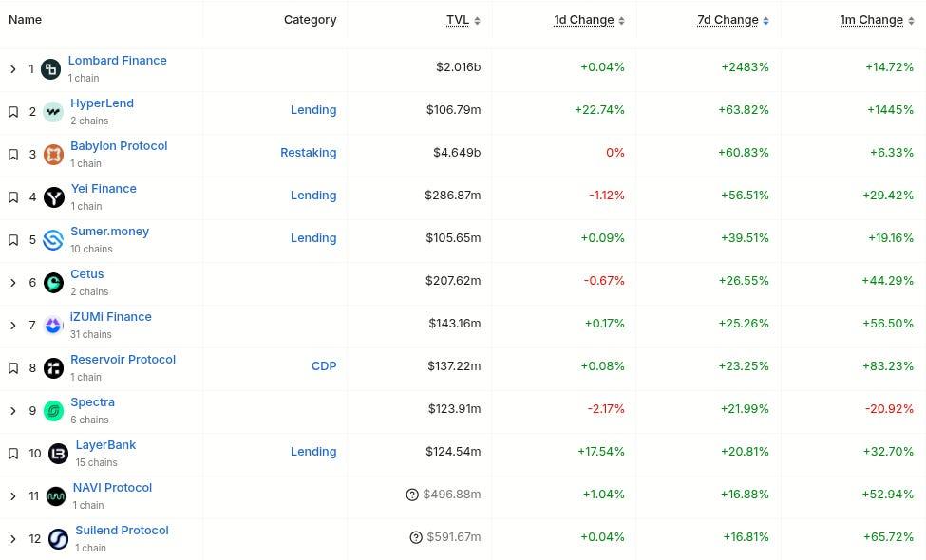926x560 pixels.
Task: Open the Sumer.money protocol link
Action: (109, 232)
